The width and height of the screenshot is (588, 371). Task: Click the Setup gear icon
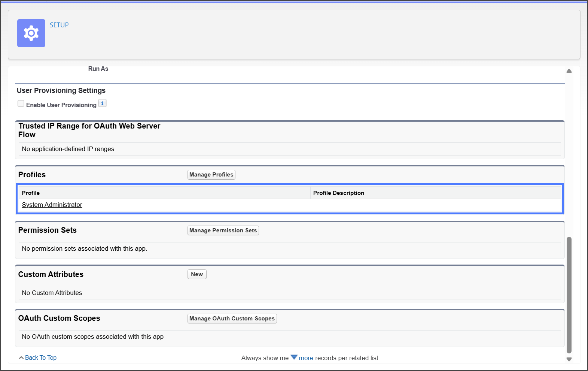point(31,33)
